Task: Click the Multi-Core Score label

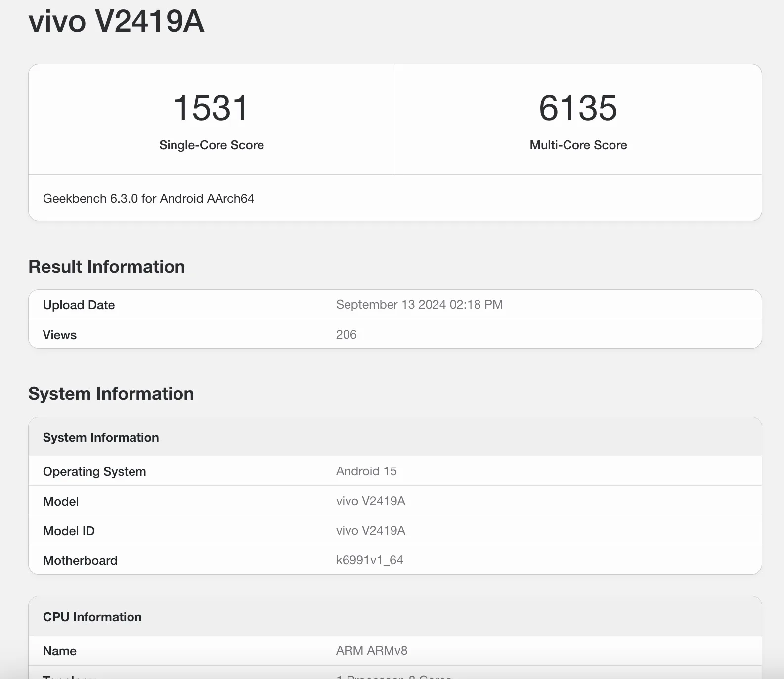Action: (x=578, y=145)
